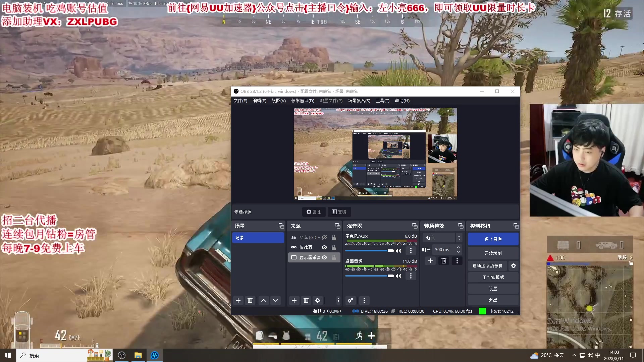
Task: Open mixer bottom three-dot menu
Action: [x=364, y=300]
